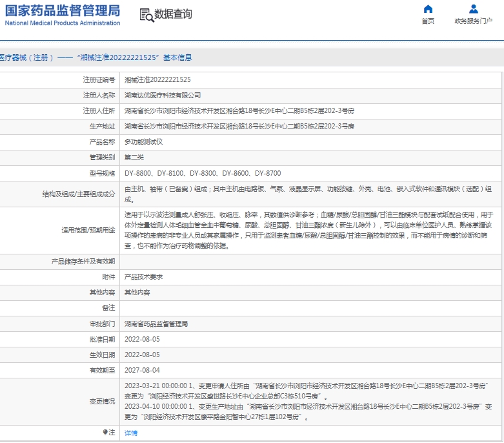Viewport: 504px width, 443px height.
Task: Click the 数据查询 magnifier document icon
Action: point(146,15)
